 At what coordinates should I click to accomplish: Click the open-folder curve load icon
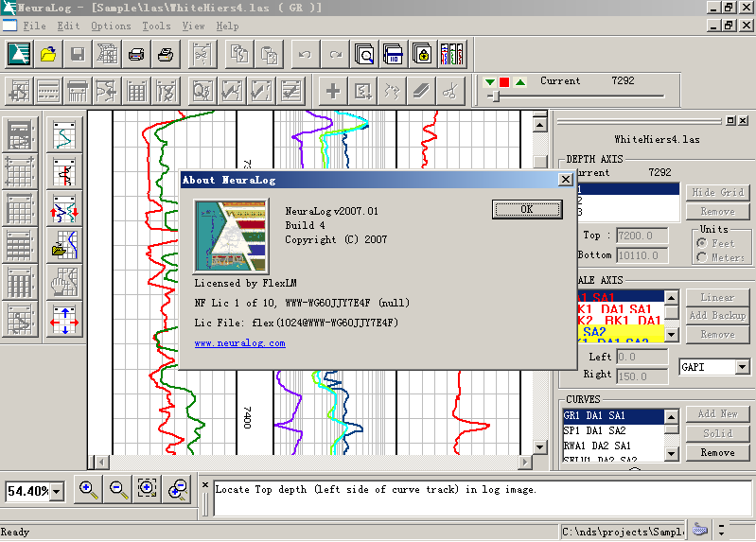64,245
